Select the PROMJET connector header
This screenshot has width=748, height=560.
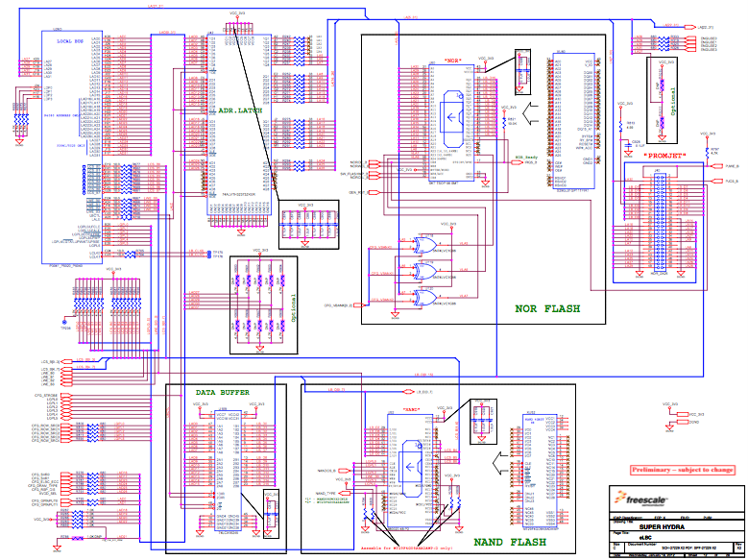(x=661, y=224)
